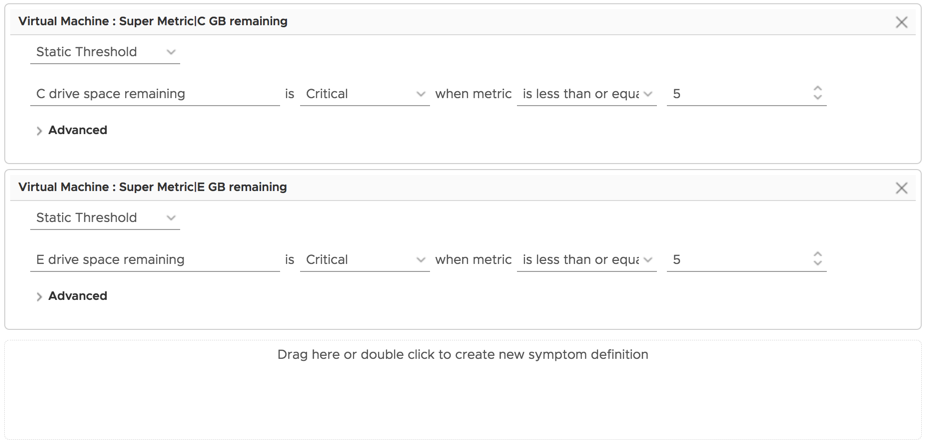Click the Super Metric|E GB remaining header
Image resolution: width=925 pixels, height=442 pixels.
pyautogui.click(x=153, y=187)
